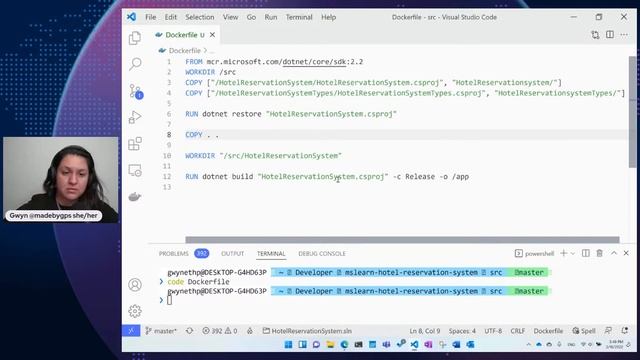The width and height of the screenshot is (640, 360).
Task: Click the terminal input prompt
Action: (169, 300)
